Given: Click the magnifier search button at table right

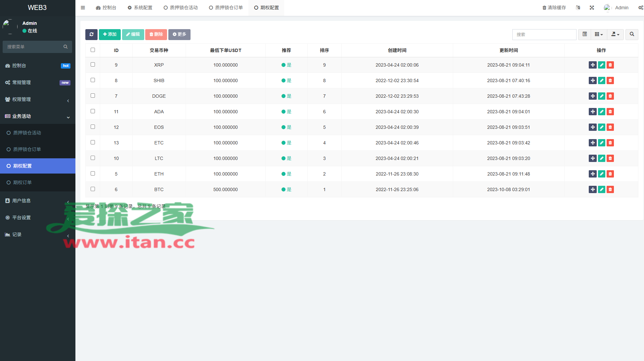Looking at the screenshot, I should (x=632, y=34).
